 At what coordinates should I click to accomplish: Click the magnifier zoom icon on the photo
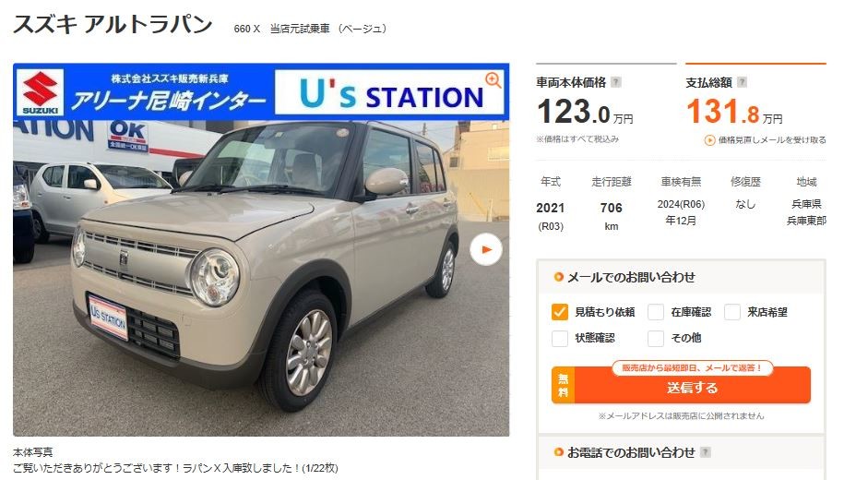coord(493,79)
